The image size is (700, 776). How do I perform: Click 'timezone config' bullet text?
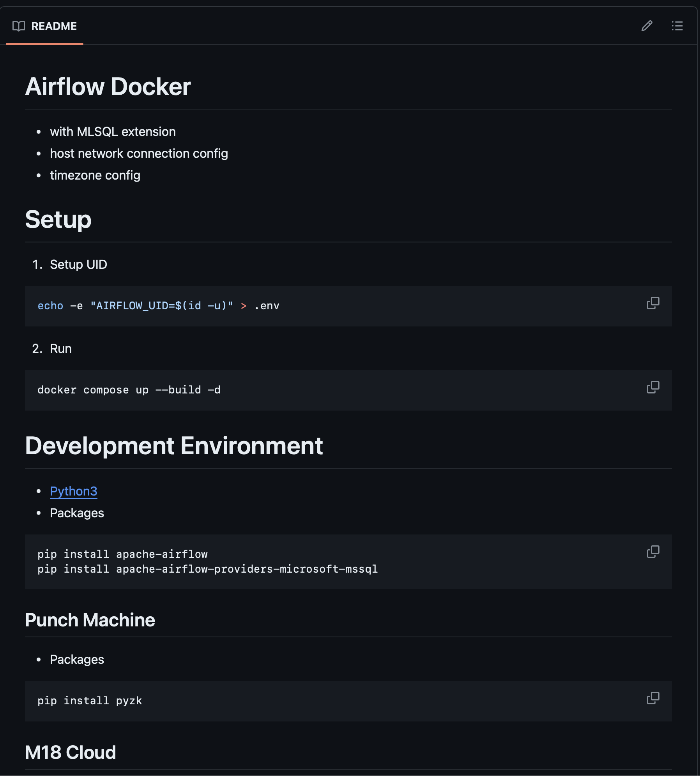point(95,175)
